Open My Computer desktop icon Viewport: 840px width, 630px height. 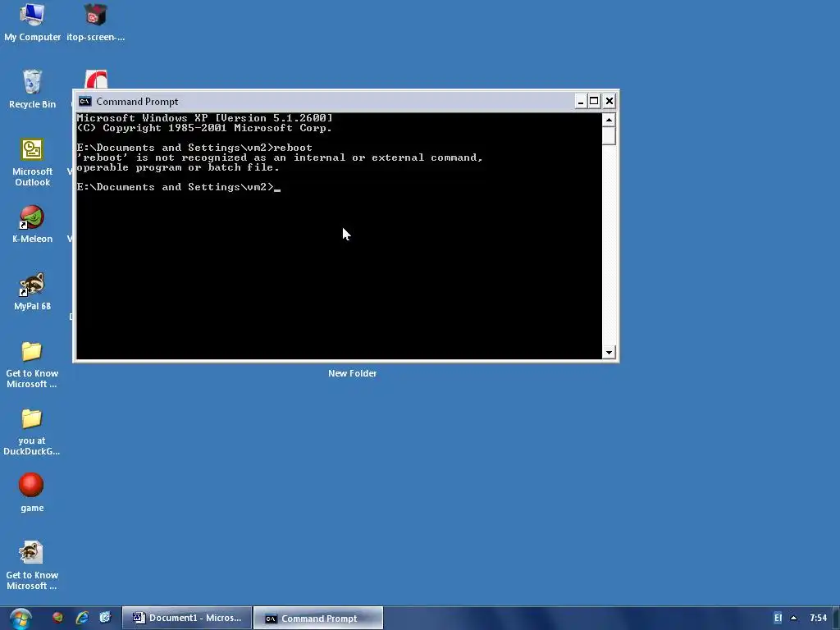tap(32, 23)
